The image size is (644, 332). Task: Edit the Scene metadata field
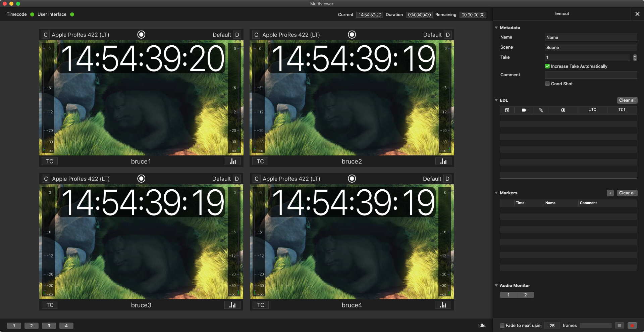591,48
